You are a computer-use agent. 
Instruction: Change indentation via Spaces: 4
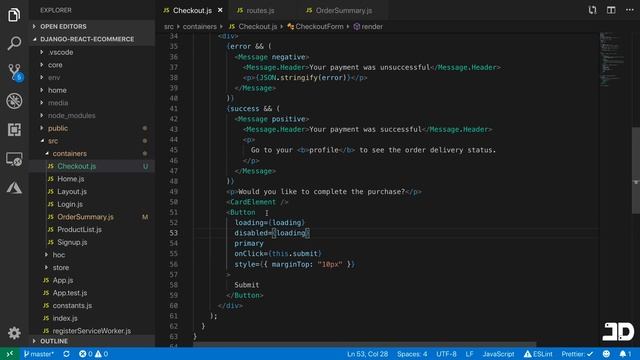tap(412, 354)
